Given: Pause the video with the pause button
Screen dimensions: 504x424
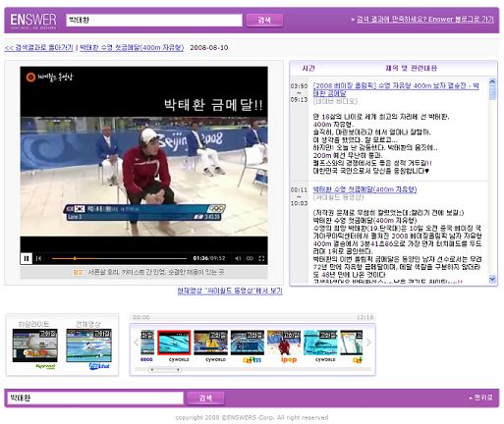Looking at the screenshot, I should [27, 258].
